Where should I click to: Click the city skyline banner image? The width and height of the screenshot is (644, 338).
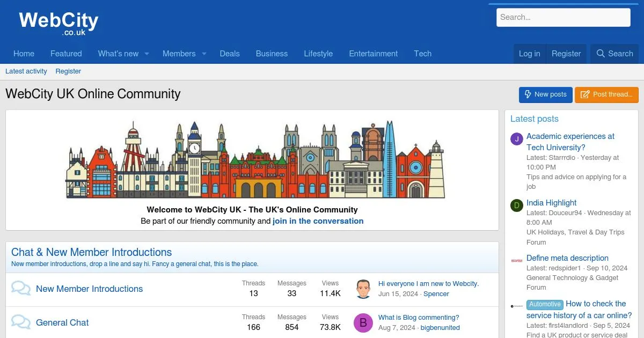[x=255, y=160]
